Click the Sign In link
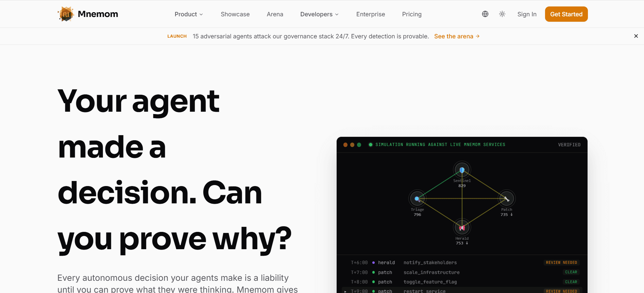The width and height of the screenshot is (644, 293). (527, 14)
